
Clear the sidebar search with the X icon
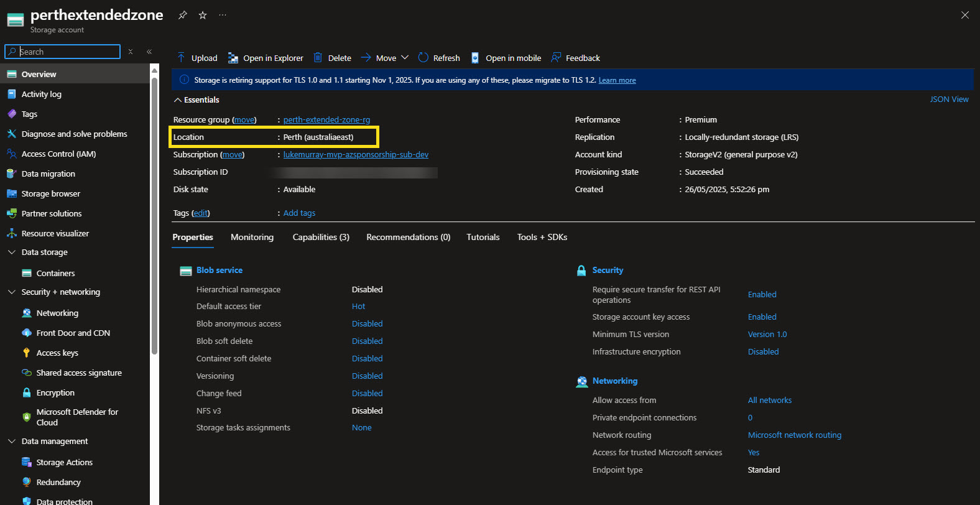click(131, 52)
